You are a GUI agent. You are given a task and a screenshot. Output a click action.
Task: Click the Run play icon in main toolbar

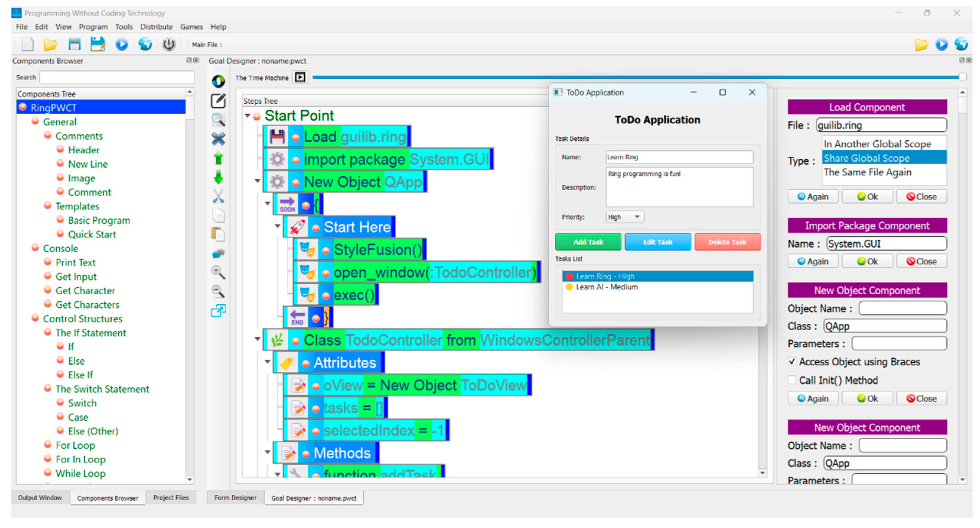[122, 45]
